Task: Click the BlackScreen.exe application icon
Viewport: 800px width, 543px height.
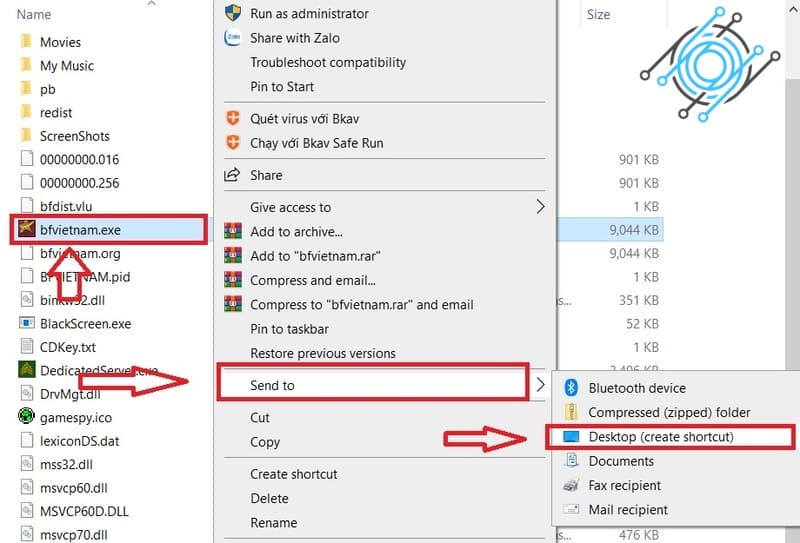Action: (x=27, y=323)
